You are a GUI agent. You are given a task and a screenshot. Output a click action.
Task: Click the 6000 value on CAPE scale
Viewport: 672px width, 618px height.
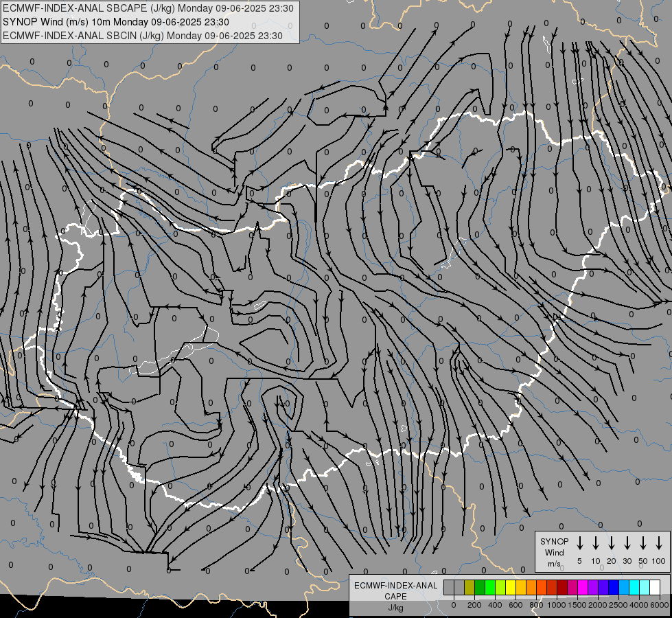(x=660, y=605)
